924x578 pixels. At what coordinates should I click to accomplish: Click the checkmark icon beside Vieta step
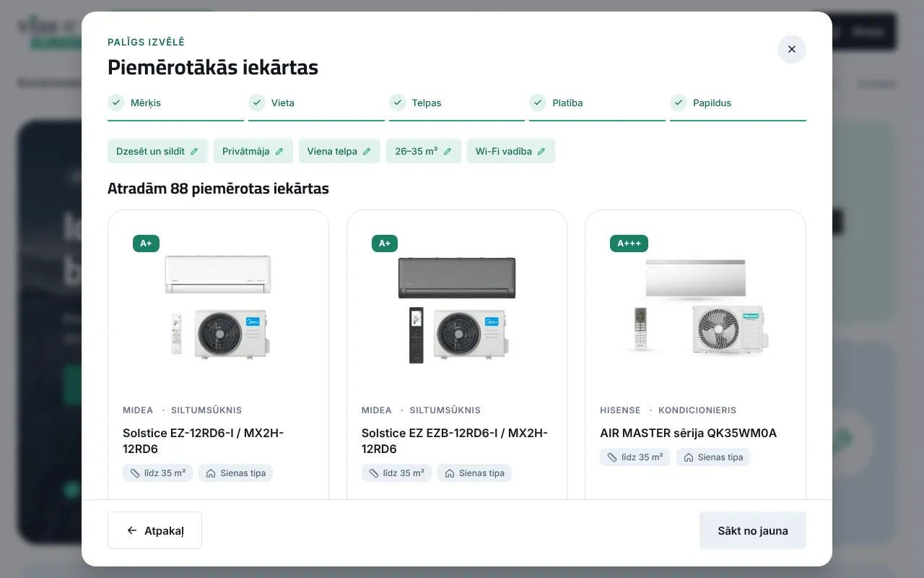coord(256,103)
